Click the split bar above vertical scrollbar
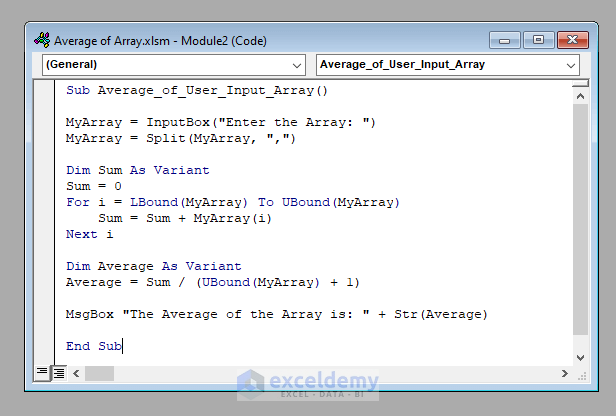 click(580, 84)
